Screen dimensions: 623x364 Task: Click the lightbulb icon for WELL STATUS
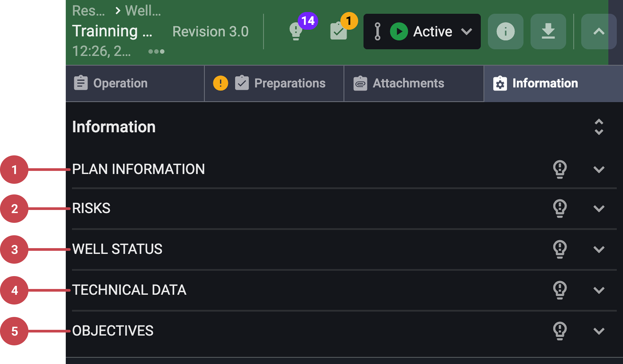coord(560,249)
